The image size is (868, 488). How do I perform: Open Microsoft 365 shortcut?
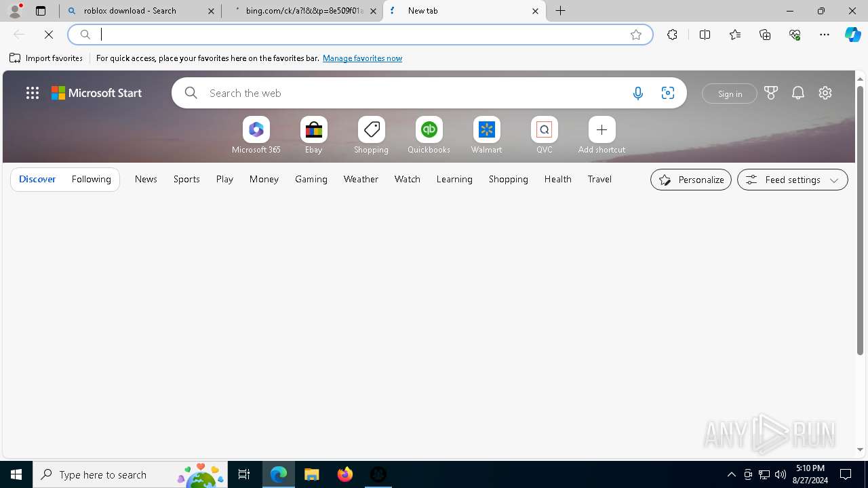coord(256,136)
